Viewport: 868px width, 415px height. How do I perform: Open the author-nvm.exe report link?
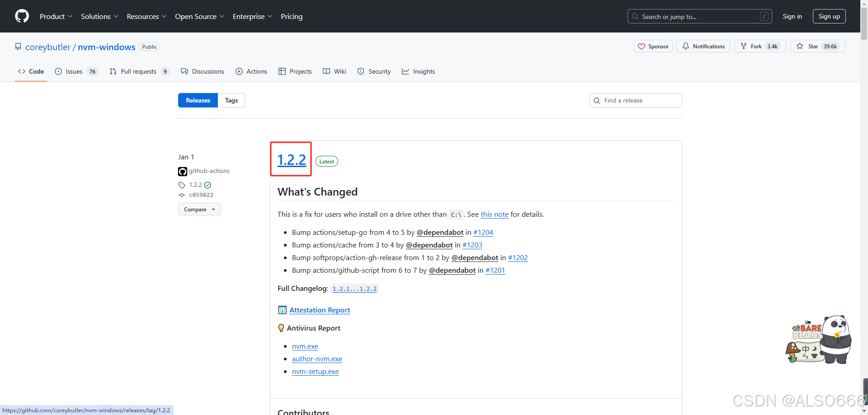coord(317,359)
